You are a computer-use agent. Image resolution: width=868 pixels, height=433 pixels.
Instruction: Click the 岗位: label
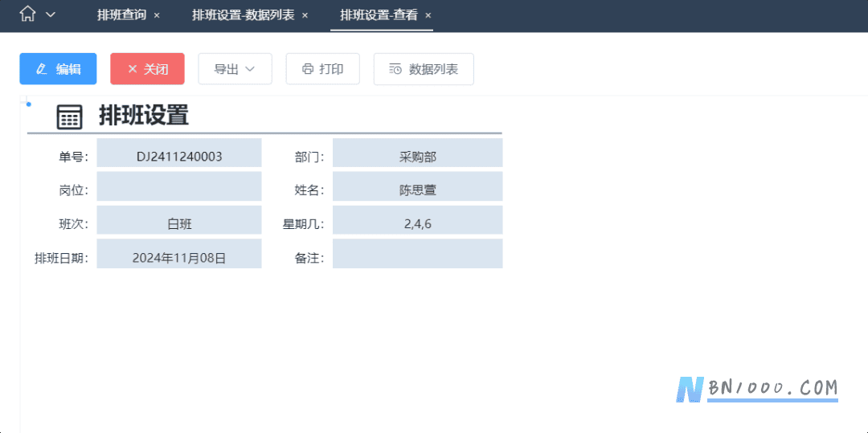[x=74, y=190]
